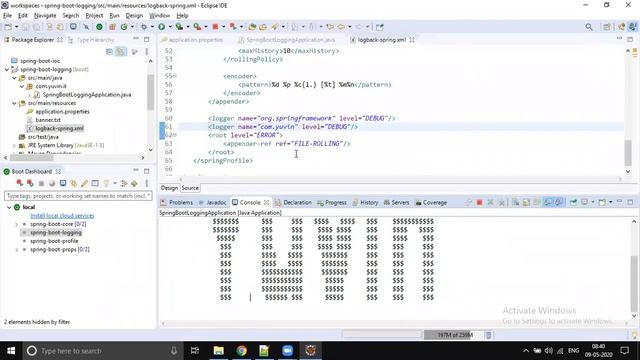Click the Boot Dashboard filter text field

78,196
